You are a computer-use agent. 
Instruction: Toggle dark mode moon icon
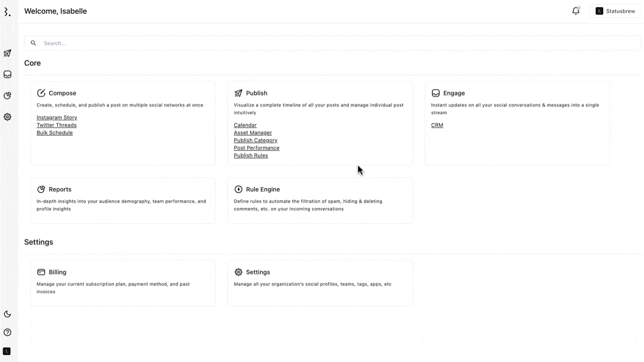(x=8, y=314)
